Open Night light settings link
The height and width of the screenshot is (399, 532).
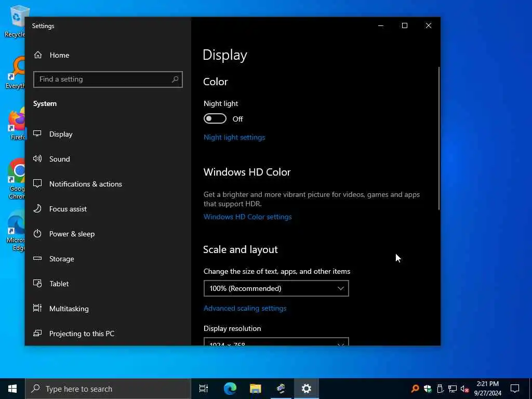click(x=234, y=137)
